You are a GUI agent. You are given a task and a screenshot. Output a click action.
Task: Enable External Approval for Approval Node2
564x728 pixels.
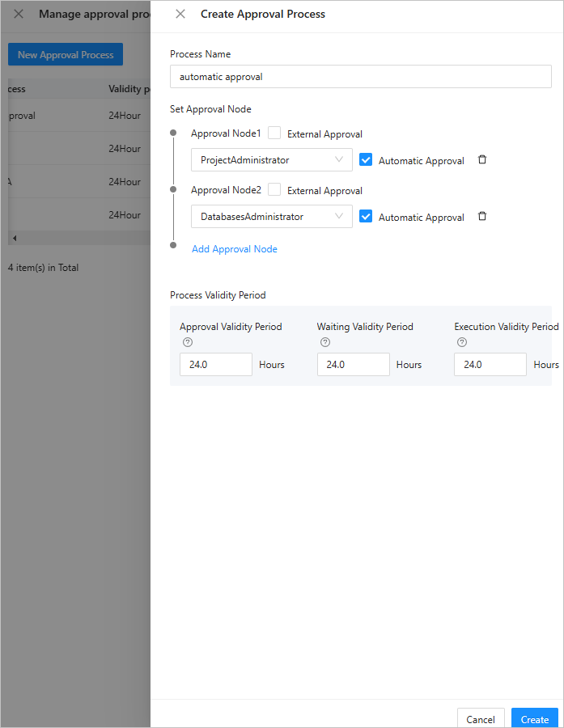[275, 190]
